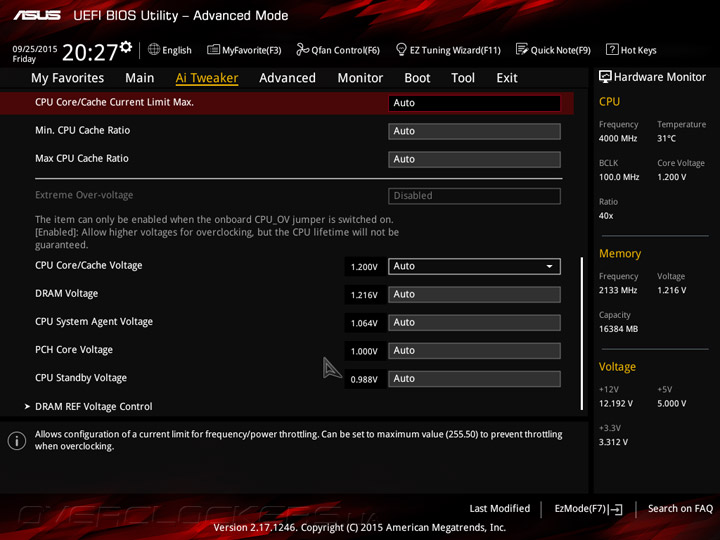Select CPU Standby Voltage label
This screenshot has width=720, height=540.
81,378
